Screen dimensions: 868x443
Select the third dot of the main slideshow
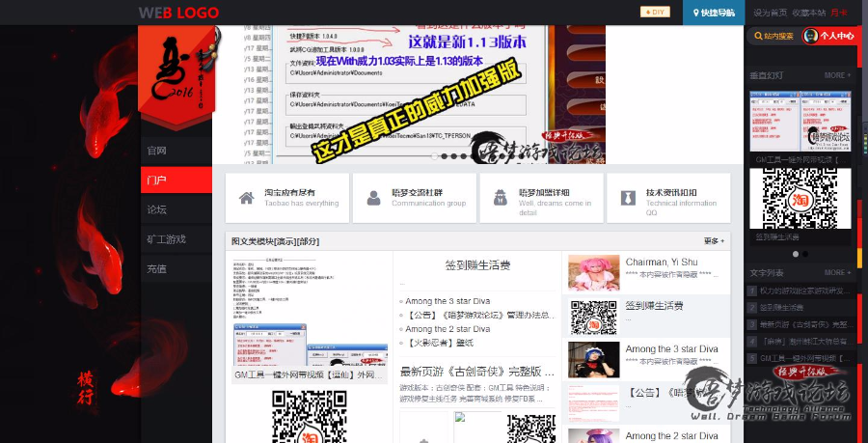point(454,156)
